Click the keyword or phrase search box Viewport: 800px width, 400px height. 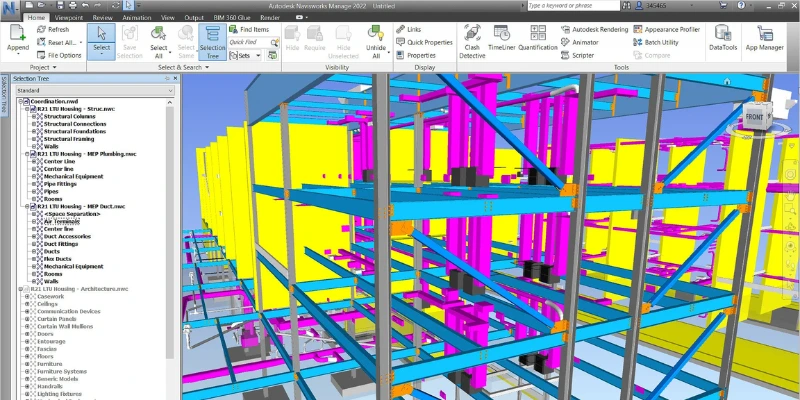pos(573,6)
